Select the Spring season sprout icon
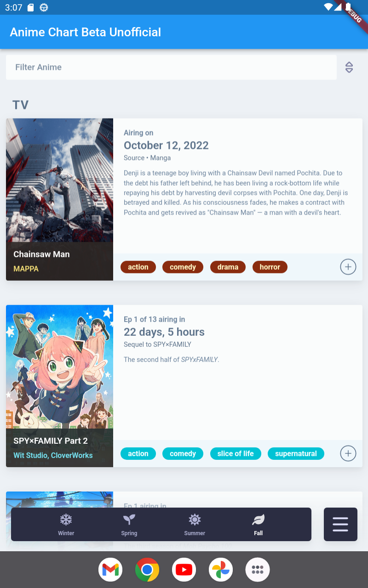368x588 pixels. click(129, 520)
